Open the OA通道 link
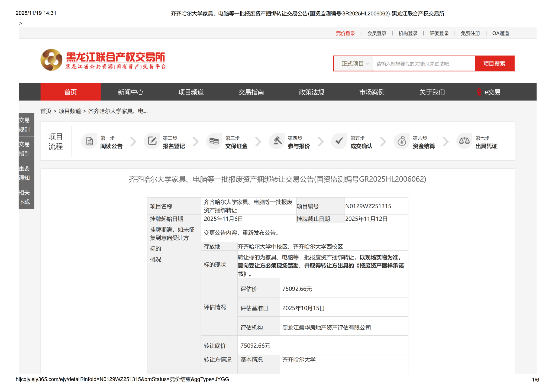The width and height of the screenshot is (555, 392). coord(500,33)
